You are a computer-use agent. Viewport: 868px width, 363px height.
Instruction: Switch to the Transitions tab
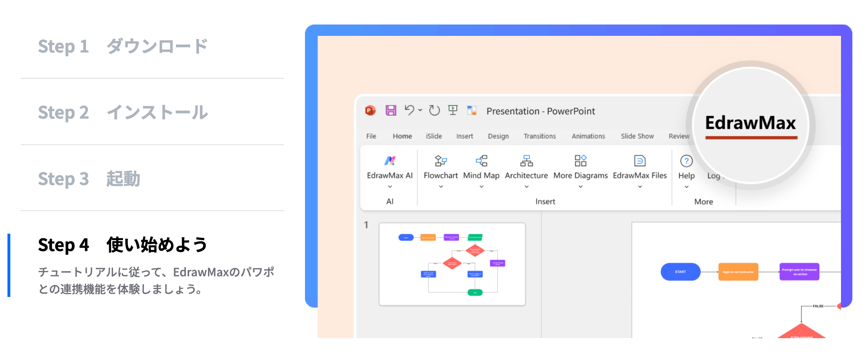(539, 136)
